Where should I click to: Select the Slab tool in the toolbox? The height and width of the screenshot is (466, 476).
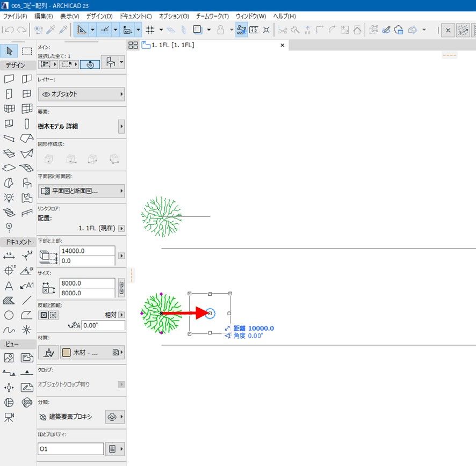point(9,168)
